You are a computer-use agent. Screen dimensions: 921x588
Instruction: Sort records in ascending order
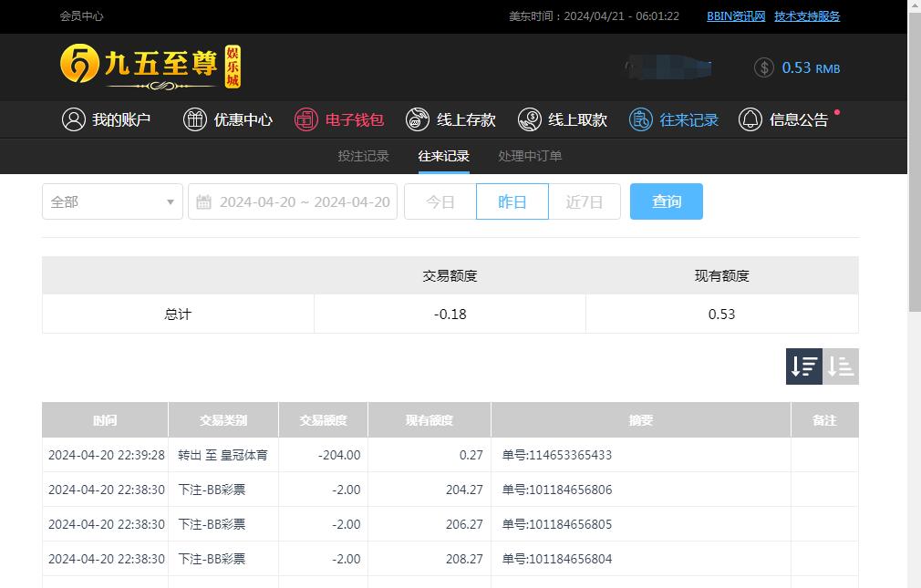841,366
